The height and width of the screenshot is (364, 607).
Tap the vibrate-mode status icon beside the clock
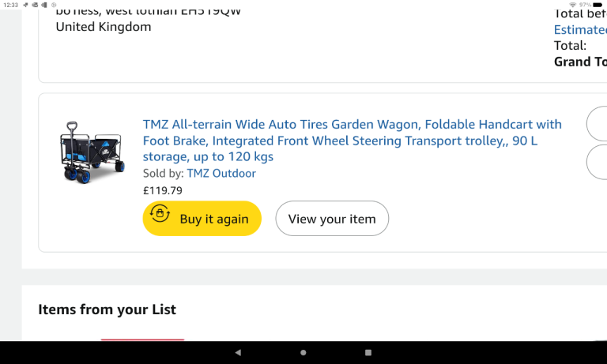coord(44,5)
